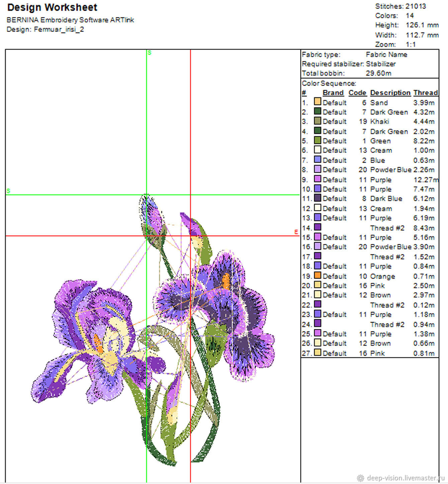Select the design name 'Fermuar_irisi_2'
The height and width of the screenshot is (484, 448).
[x=59, y=29]
